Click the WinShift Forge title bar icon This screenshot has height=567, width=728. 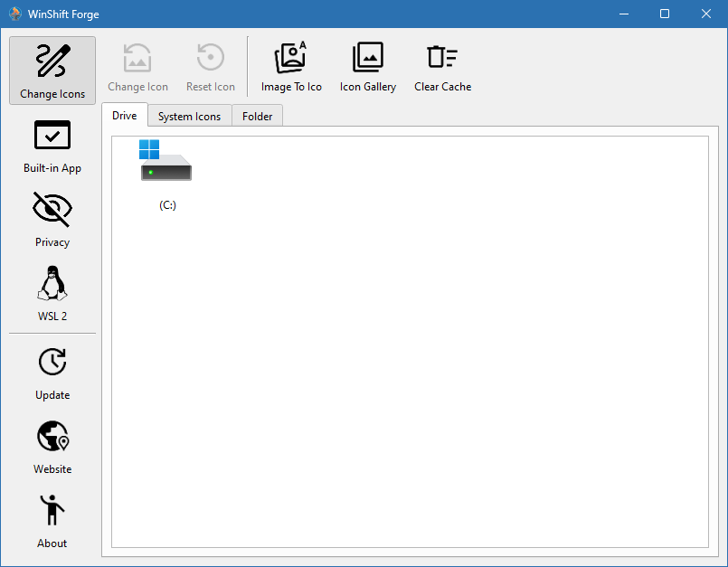coord(14,14)
